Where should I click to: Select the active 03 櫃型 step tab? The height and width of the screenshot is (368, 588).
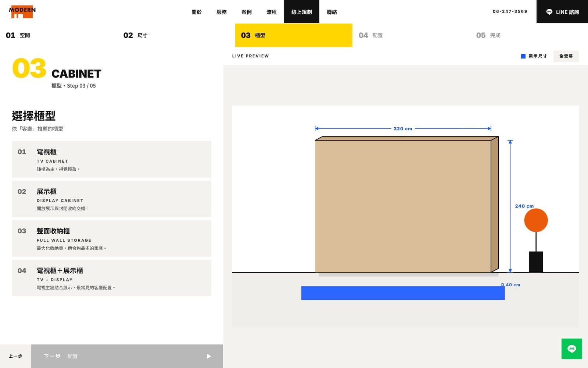tap(294, 35)
